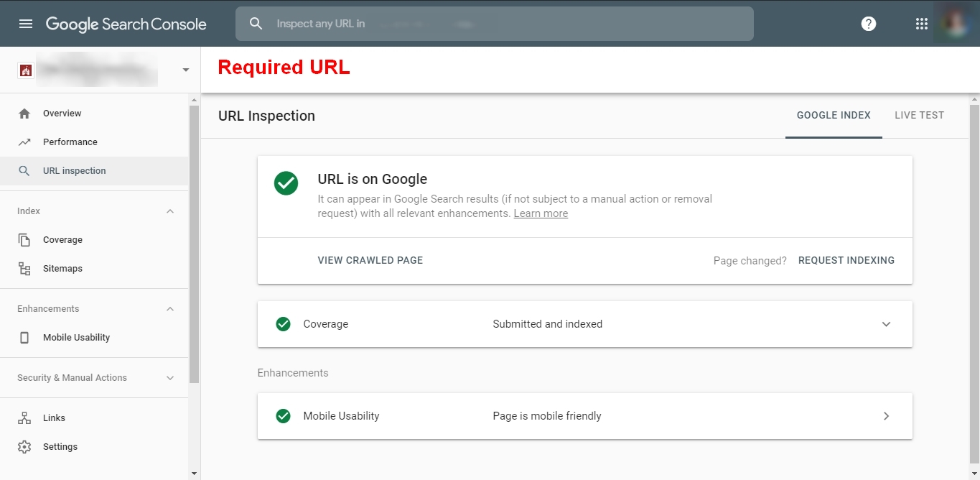Open the property selector dropdown arrow
Screen dimensions: 980x480
[x=186, y=70]
